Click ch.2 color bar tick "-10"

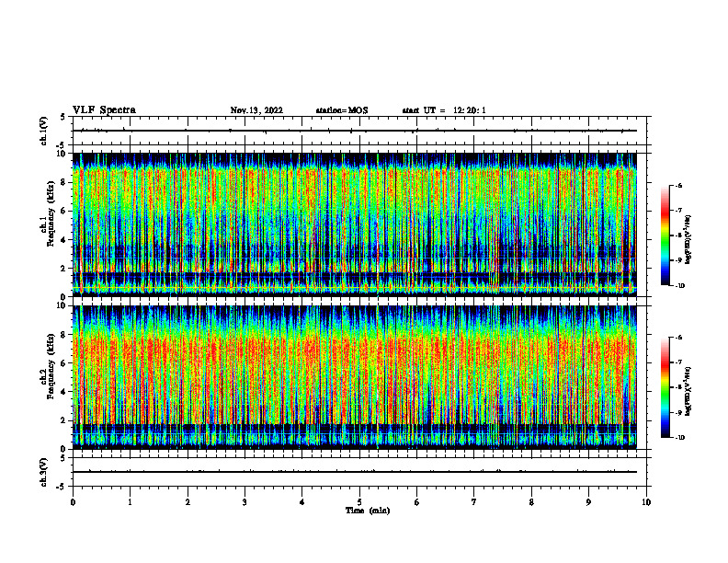click(680, 438)
